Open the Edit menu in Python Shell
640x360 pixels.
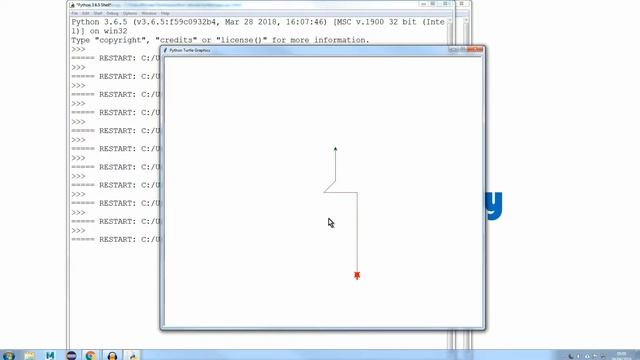pos(86,13)
